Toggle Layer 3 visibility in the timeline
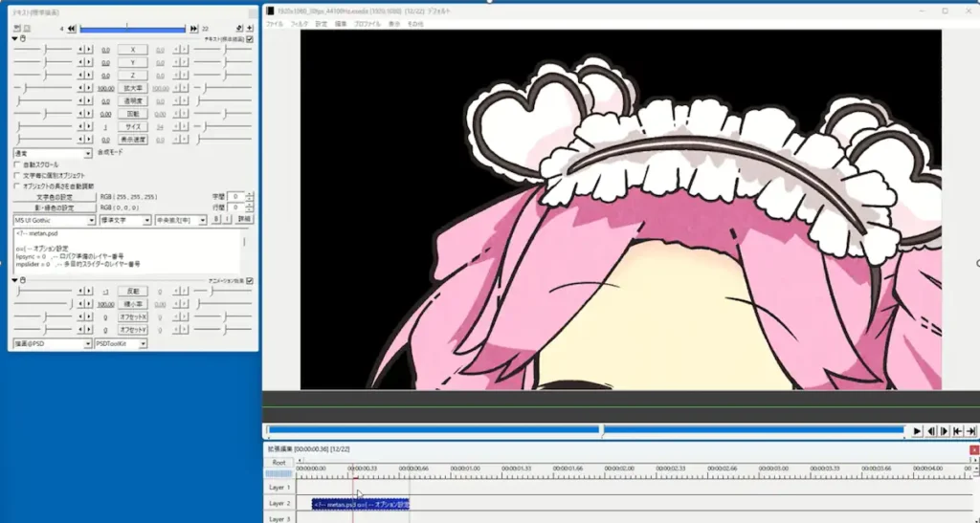The image size is (980, 523). click(x=279, y=518)
